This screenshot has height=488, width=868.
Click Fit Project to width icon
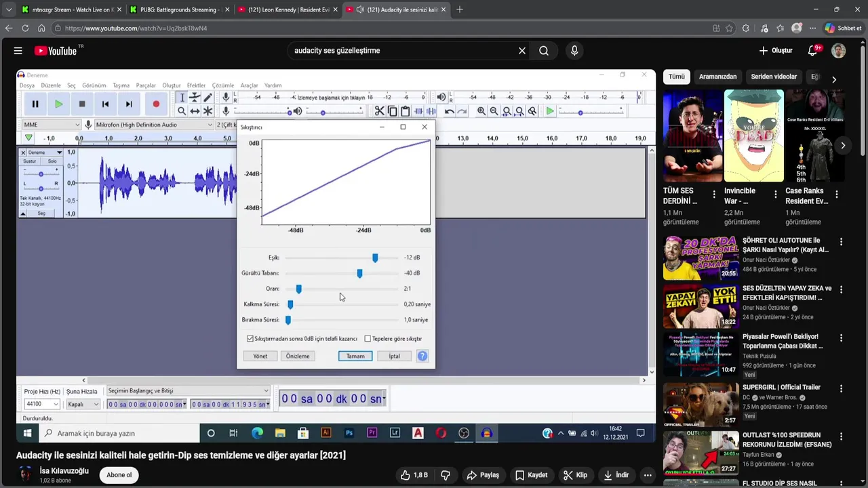coord(519,111)
